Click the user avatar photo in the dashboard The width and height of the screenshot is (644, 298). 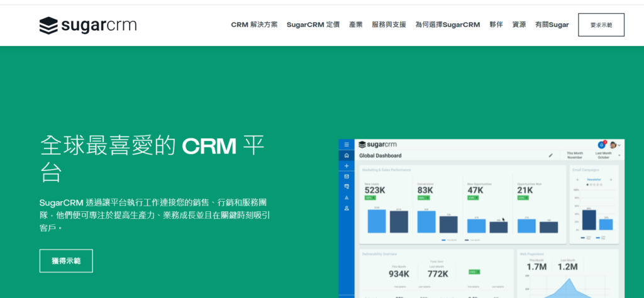[613, 145]
